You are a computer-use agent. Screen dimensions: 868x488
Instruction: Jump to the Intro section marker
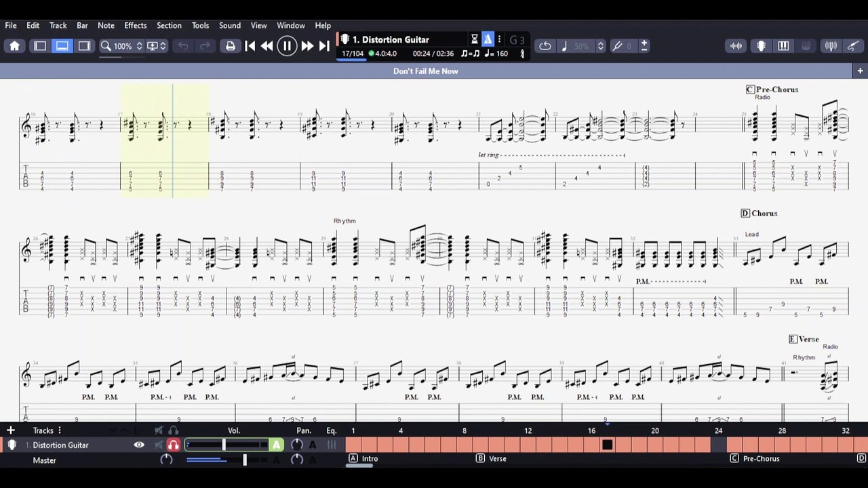coord(363,459)
